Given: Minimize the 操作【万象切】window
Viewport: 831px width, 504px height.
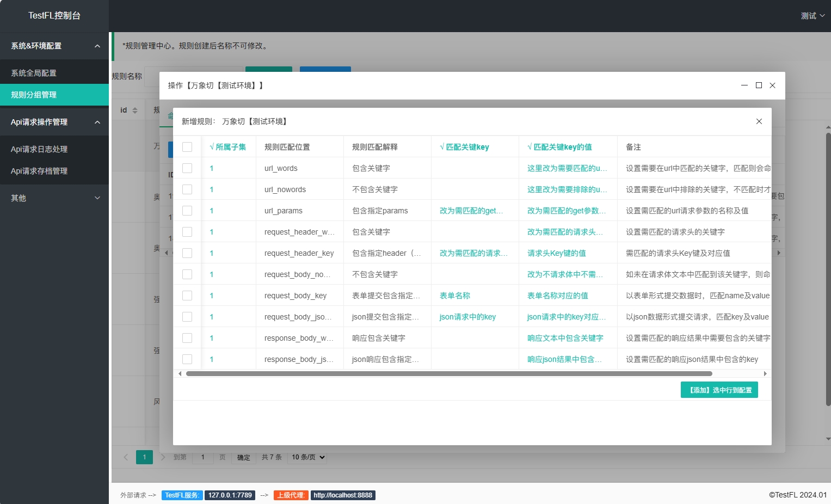Looking at the screenshot, I should pyautogui.click(x=744, y=85).
